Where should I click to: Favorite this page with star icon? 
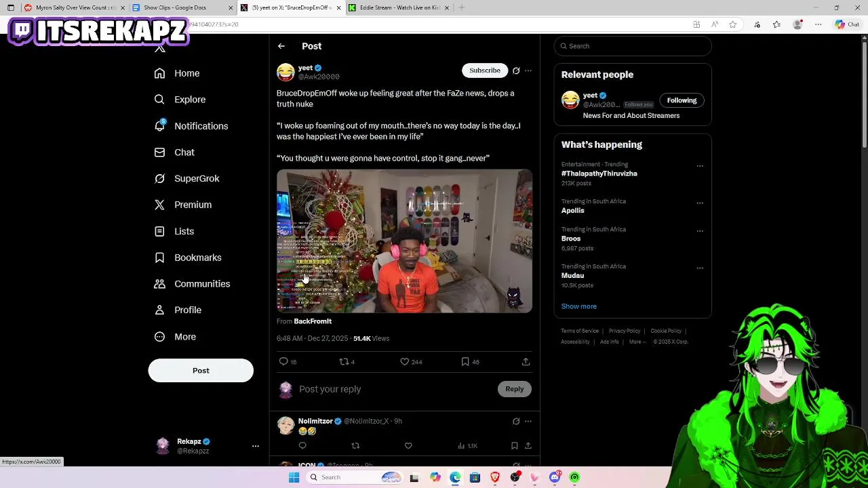(x=733, y=24)
